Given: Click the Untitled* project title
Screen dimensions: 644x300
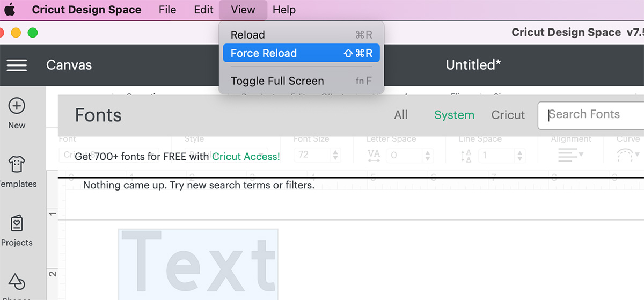Looking at the screenshot, I should coord(473,65).
